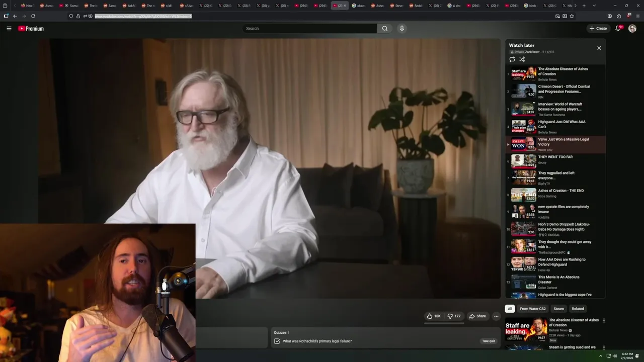Click the quiz checkbox icon beside Rothschild question

tap(277, 341)
